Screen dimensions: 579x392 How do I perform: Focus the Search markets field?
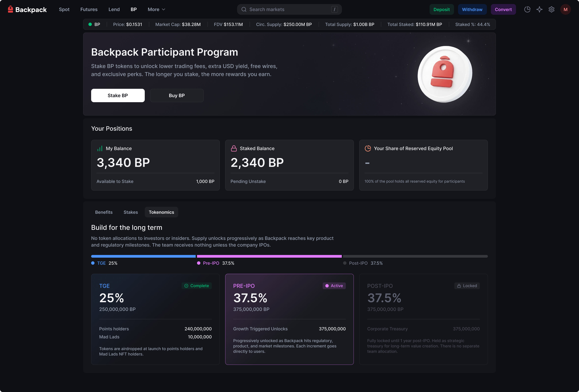tap(289, 9)
